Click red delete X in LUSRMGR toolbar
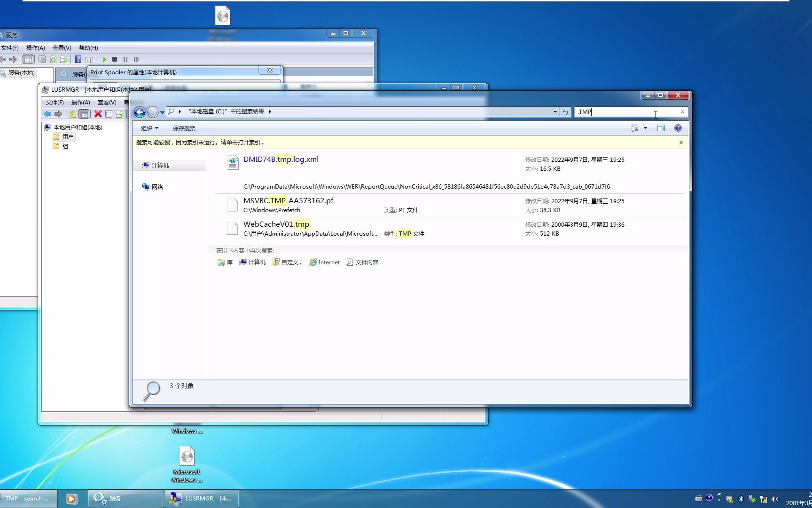 click(98, 114)
